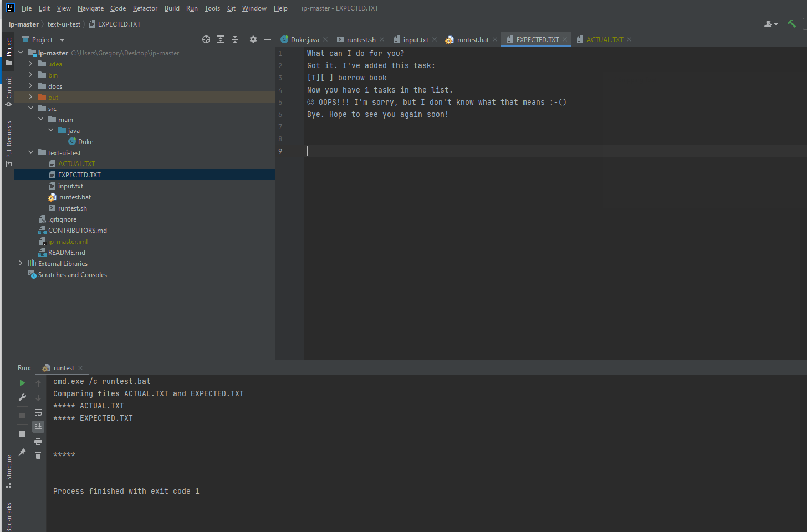Clear console with the trash icon

[38, 456]
